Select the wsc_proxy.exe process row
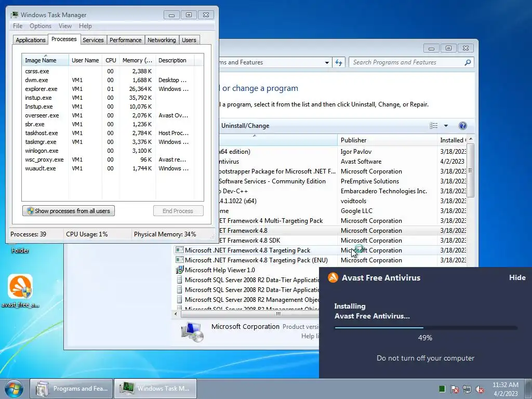532x399 pixels. tap(109, 159)
